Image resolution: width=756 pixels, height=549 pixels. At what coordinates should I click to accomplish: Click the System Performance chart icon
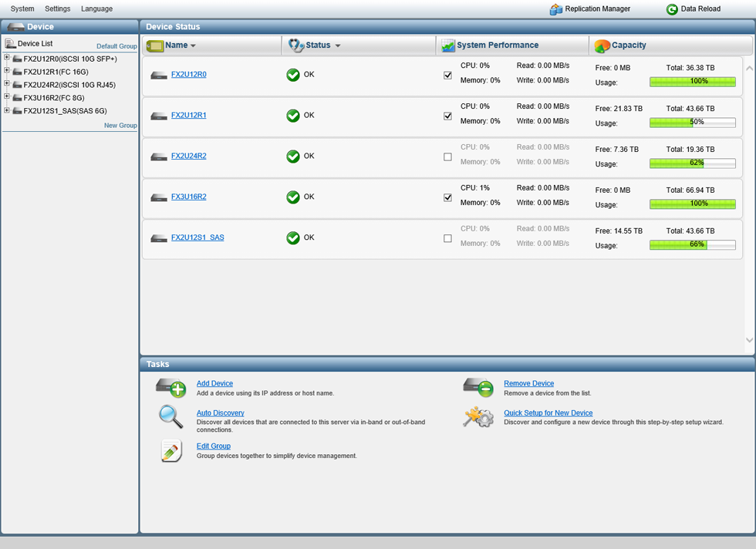tap(448, 45)
